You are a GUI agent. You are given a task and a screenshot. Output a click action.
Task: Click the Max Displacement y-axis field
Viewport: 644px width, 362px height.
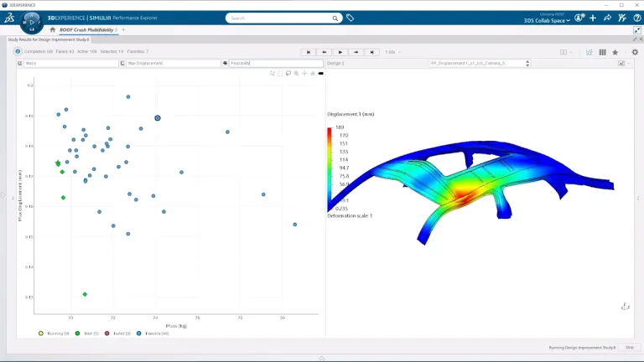pos(174,63)
